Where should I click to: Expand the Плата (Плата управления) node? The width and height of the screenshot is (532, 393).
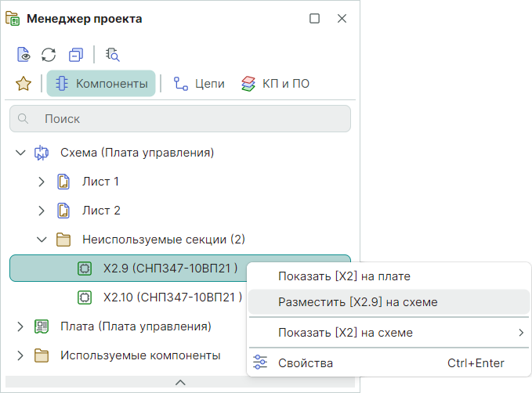click(x=20, y=326)
